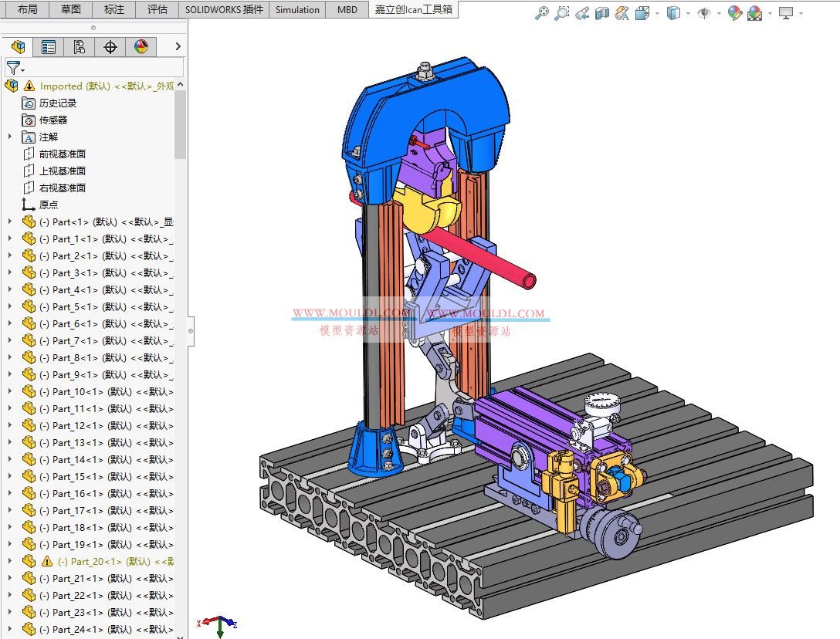
Task: Click the Apply Scene icon
Action: click(x=755, y=12)
